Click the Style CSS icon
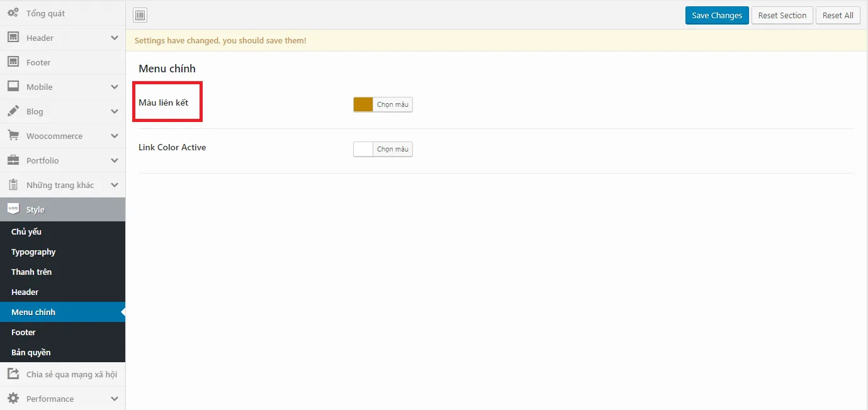Viewport: 868px width, 410px height. [x=13, y=209]
